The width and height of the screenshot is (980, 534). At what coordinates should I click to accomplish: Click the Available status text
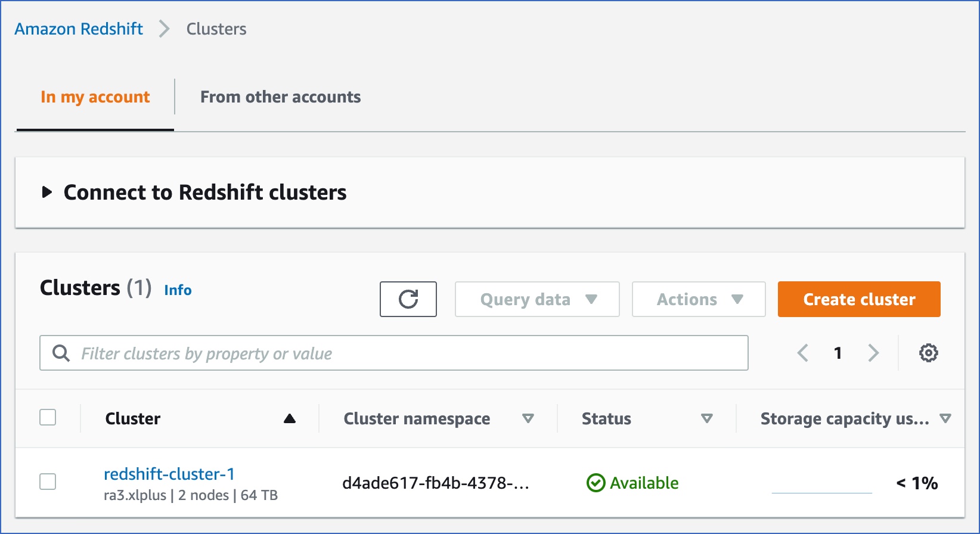(644, 483)
